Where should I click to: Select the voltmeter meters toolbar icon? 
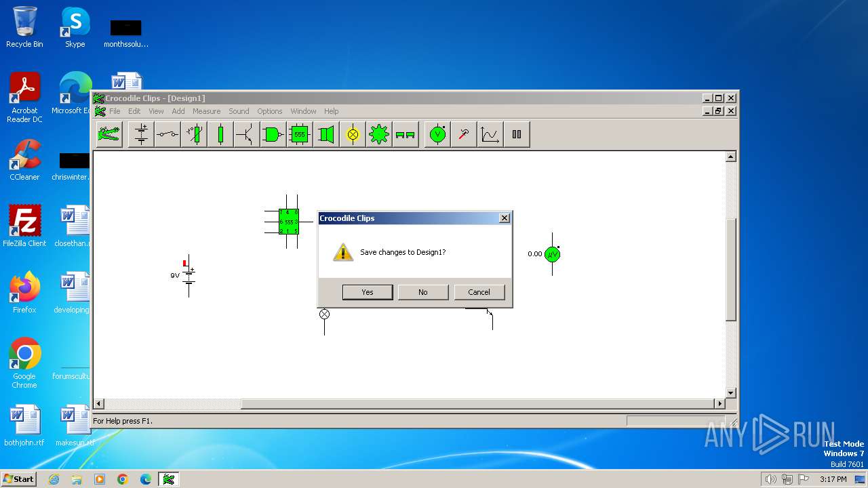pos(437,134)
